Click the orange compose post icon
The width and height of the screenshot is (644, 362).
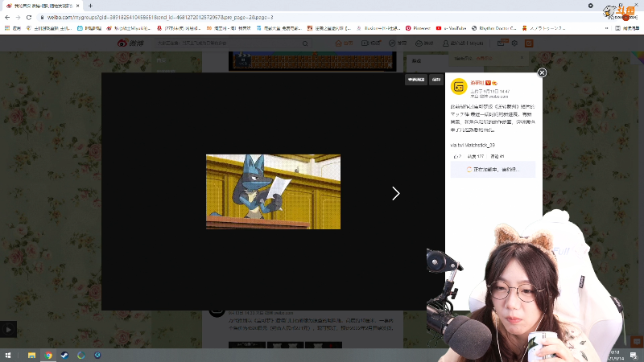pyautogui.click(x=529, y=43)
